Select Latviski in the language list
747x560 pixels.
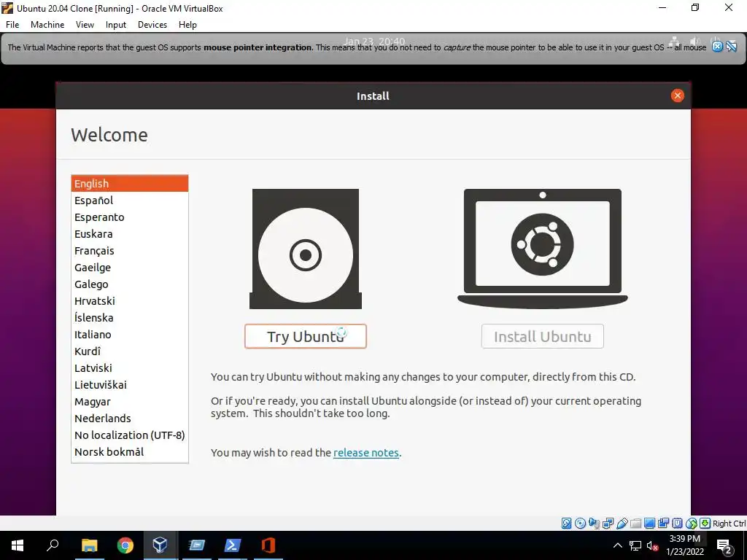130,368
